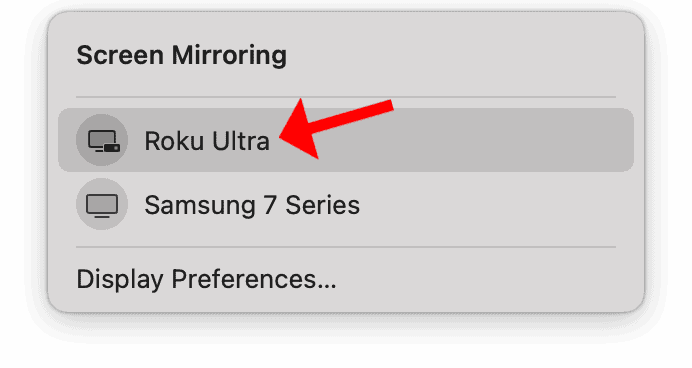Screen dimensions: 692x368
Task: Click the circular icon beside Roku Ultra
Action: [x=102, y=140]
